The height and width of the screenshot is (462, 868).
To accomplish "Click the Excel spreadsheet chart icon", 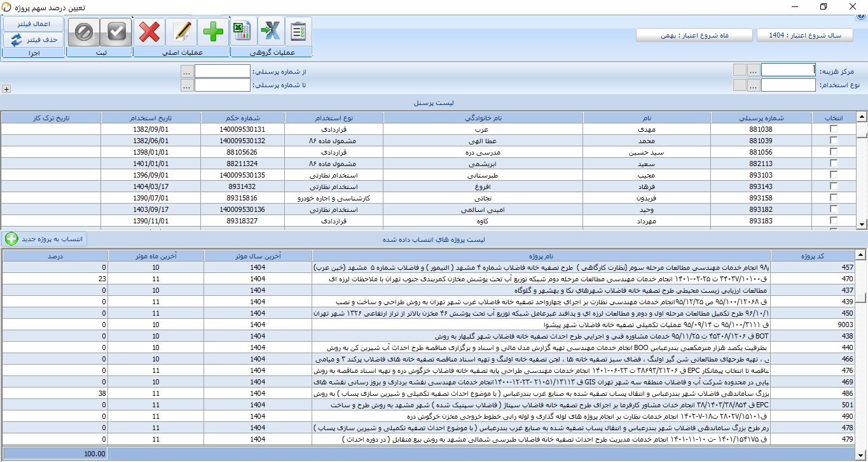I will (244, 31).
